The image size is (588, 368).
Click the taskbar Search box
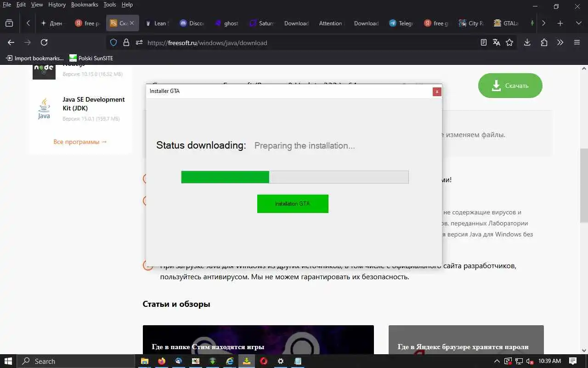tap(76, 361)
